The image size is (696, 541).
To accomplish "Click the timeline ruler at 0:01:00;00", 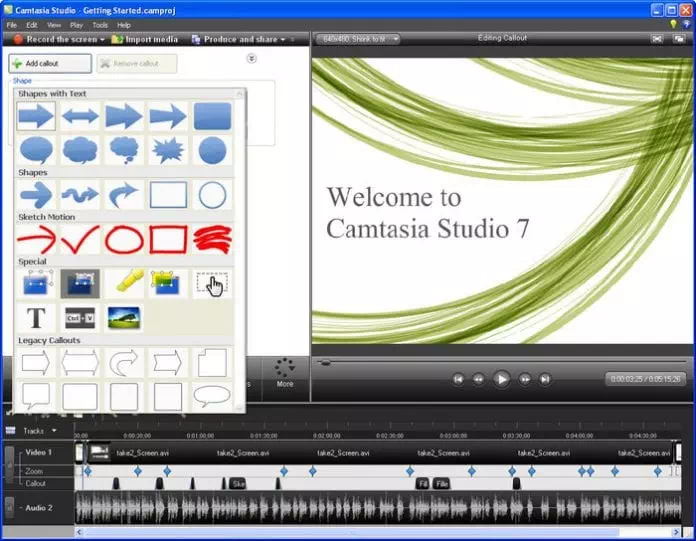I will (x=200, y=436).
